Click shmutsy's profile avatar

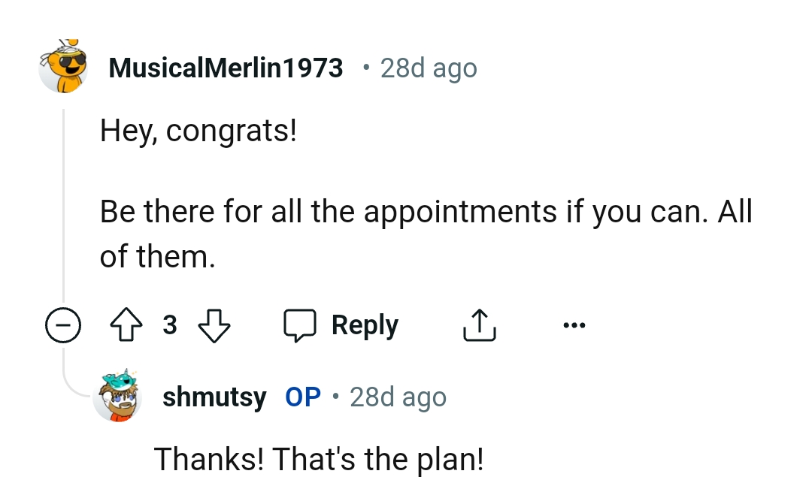coord(118,397)
